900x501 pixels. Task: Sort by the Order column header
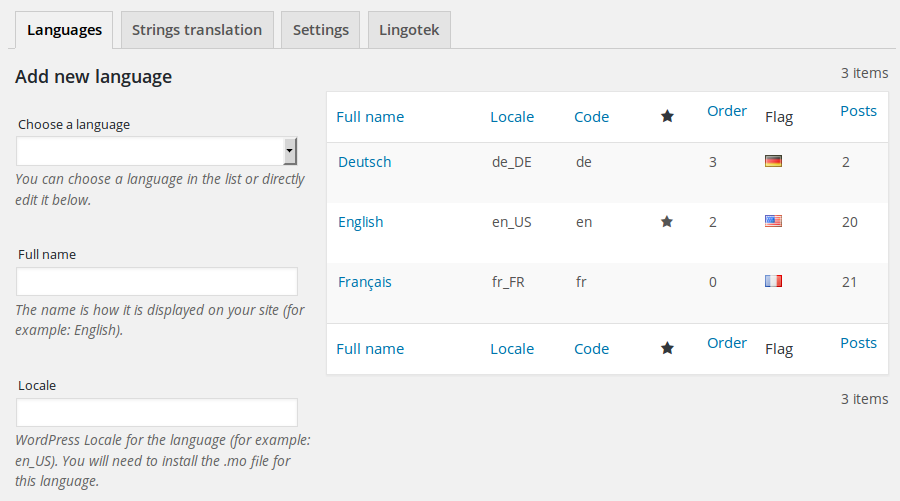coord(727,111)
